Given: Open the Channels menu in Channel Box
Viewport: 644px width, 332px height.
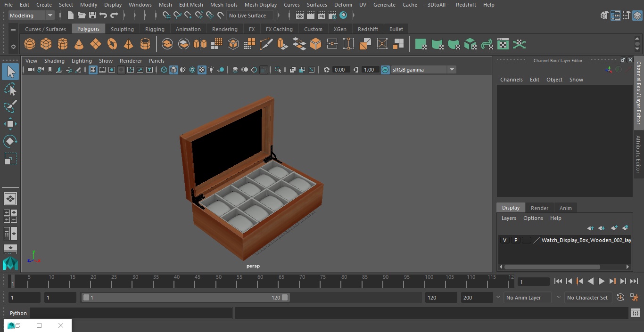Looking at the screenshot, I should point(512,80).
